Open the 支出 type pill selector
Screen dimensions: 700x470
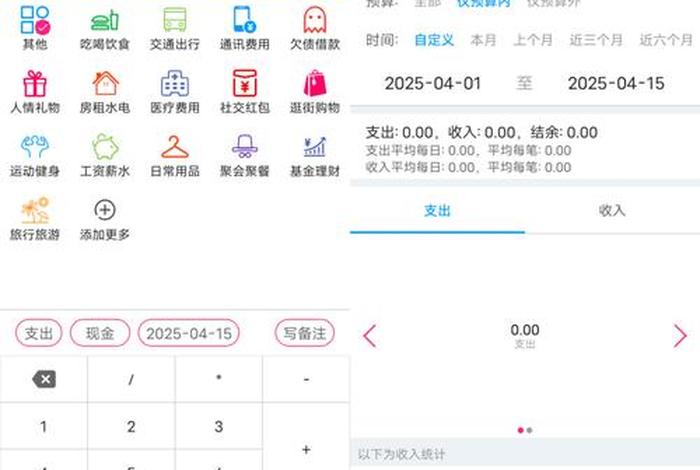click(39, 333)
